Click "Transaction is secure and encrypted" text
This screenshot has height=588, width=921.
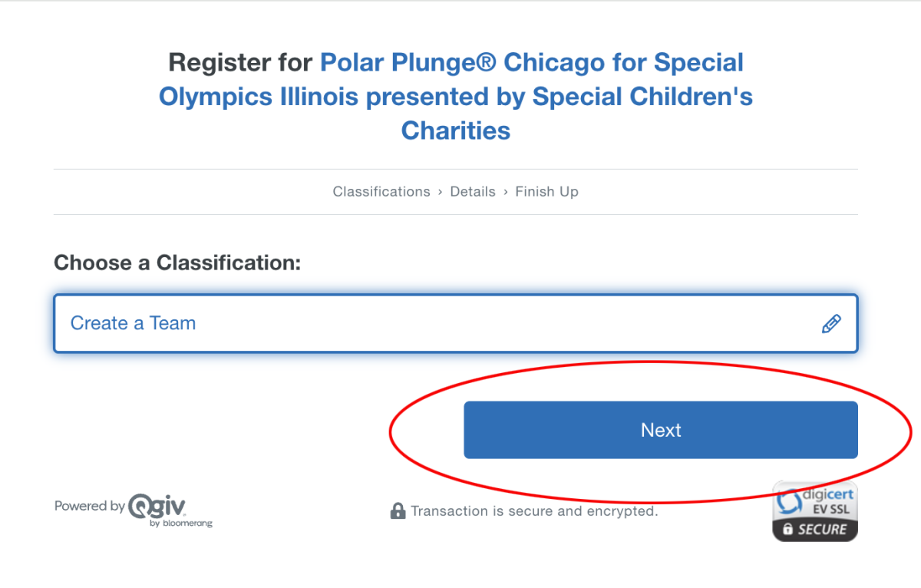534,511
